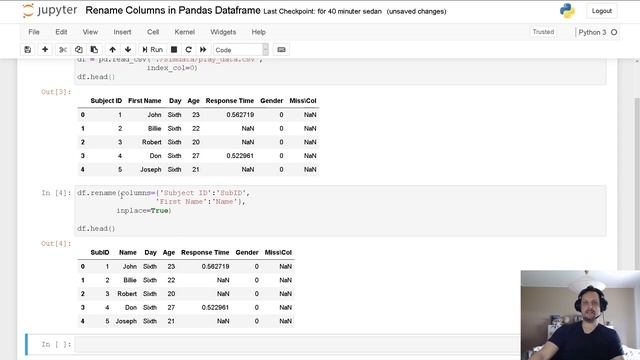Image resolution: width=640 pixels, height=360 pixels.
Task: Click the 'SubID' column header
Action: [100, 253]
